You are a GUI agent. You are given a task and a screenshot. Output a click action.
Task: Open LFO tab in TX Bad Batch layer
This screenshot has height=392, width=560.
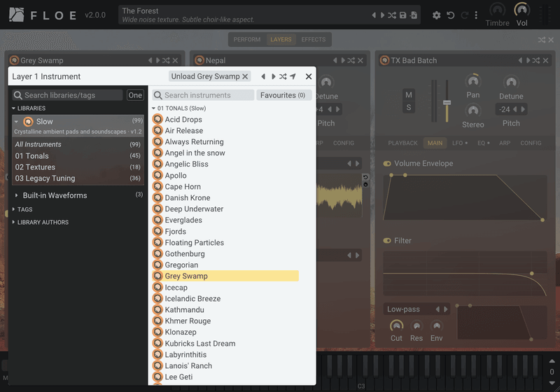point(459,143)
